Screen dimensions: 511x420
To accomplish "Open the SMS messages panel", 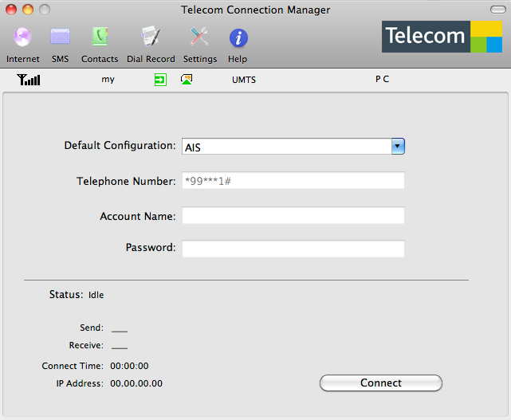I will [x=61, y=45].
